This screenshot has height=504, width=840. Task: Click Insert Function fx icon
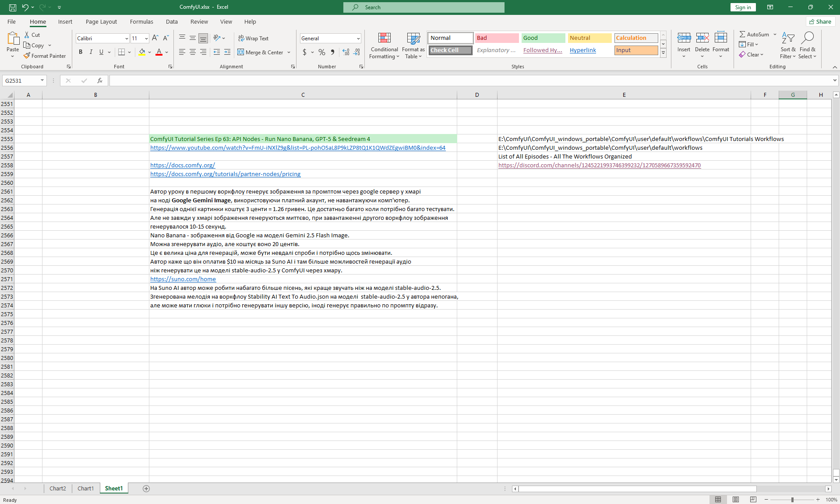pyautogui.click(x=100, y=81)
